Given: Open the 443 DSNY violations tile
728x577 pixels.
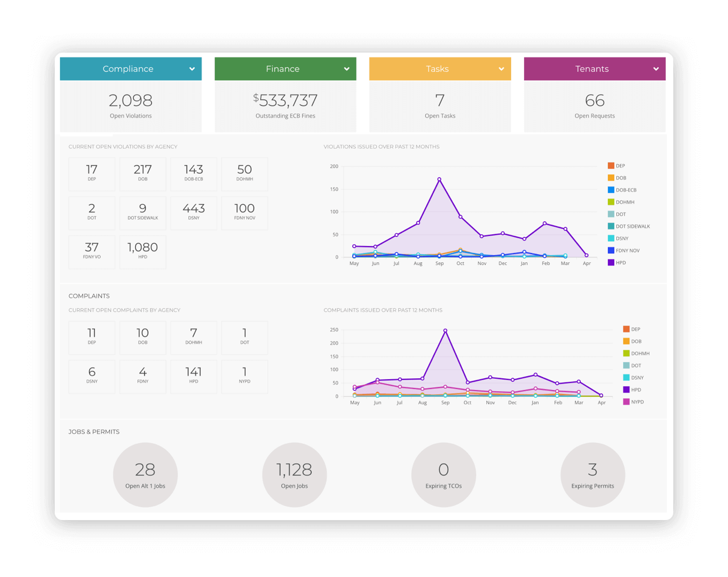Looking at the screenshot, I should (x=194, y=213).
